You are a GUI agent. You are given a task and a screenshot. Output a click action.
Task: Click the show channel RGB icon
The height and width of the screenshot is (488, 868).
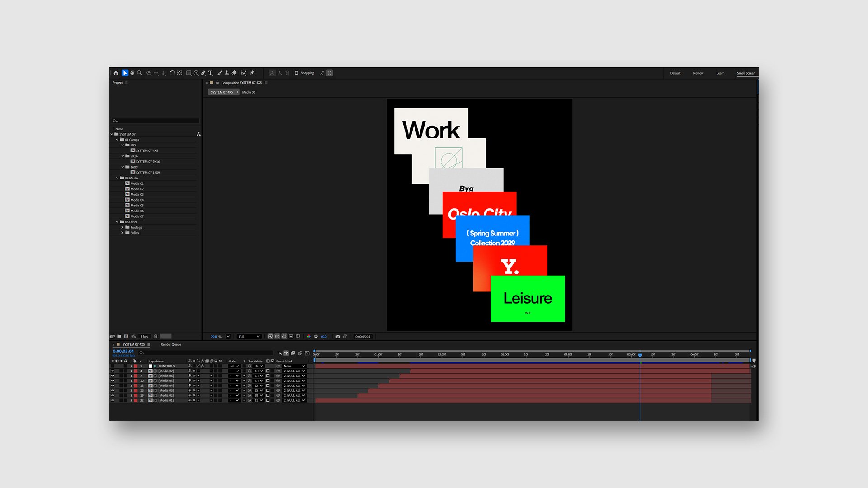click(309, 336)
